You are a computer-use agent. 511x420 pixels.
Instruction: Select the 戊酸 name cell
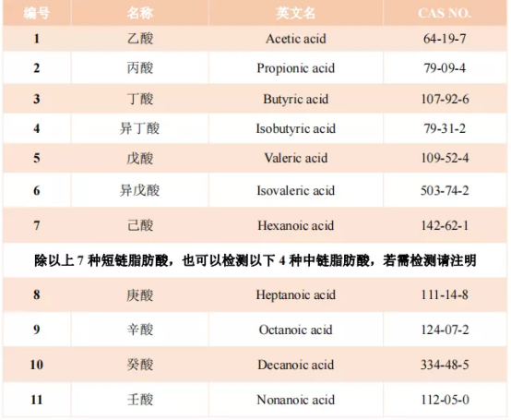point(140,158)
